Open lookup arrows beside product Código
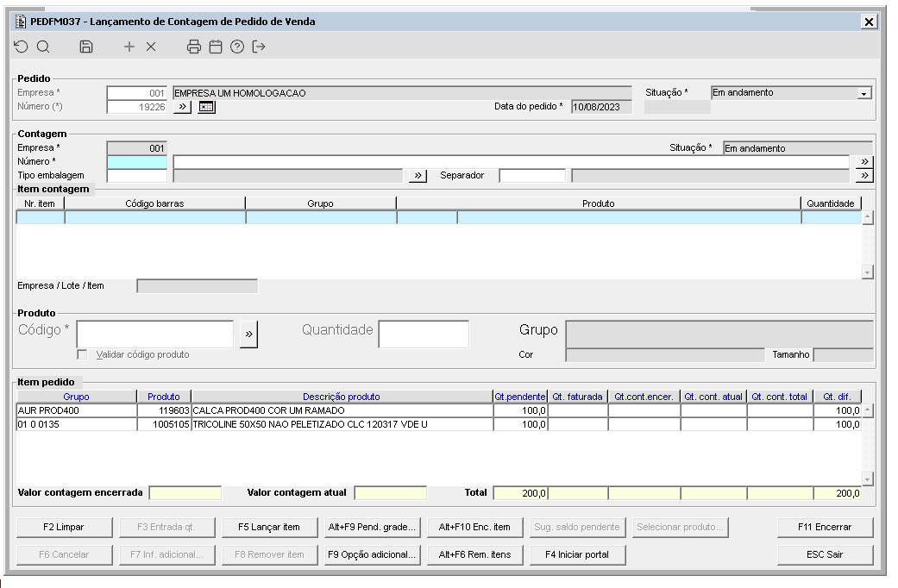The height and width of the screenshot is (588, 898). tap(248, 335)
